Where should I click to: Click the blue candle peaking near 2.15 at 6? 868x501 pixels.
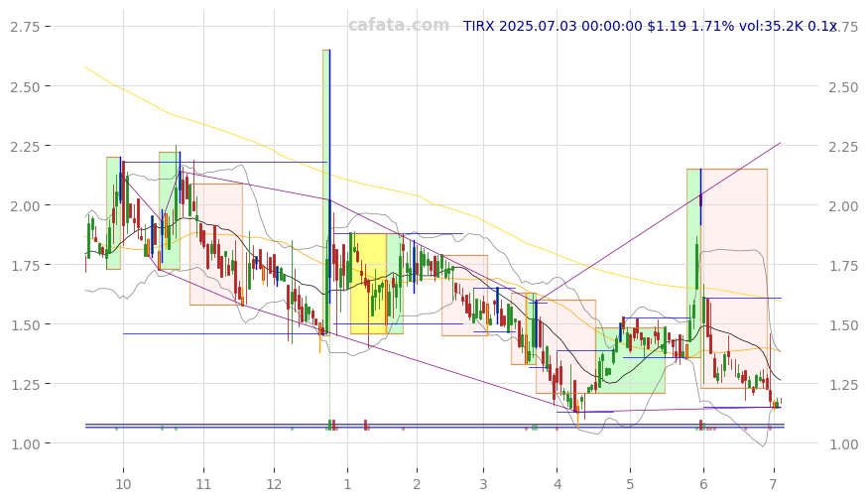pos(700,196)
